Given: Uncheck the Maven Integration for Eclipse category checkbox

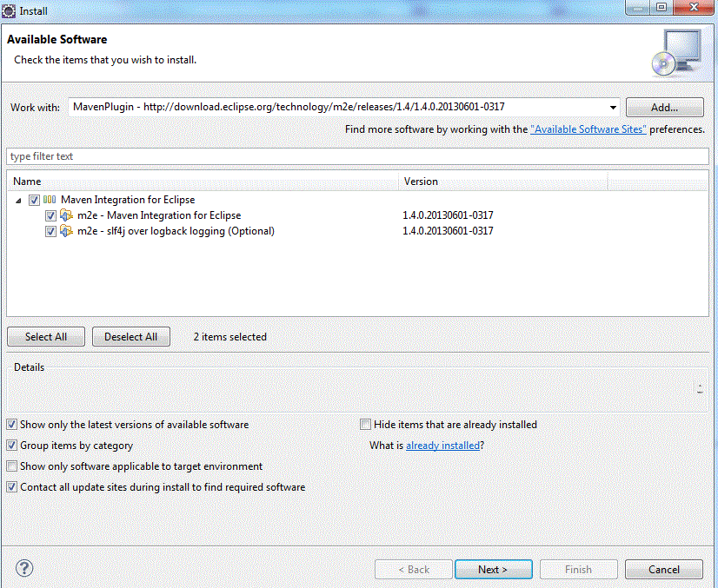Looking at the screenshot, I should 34,200.
